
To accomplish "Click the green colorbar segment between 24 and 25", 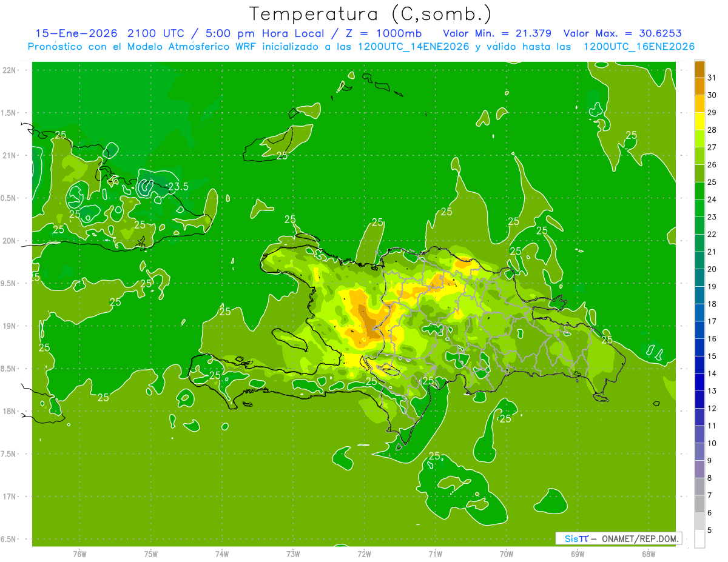I will click(x=699, y=191).
